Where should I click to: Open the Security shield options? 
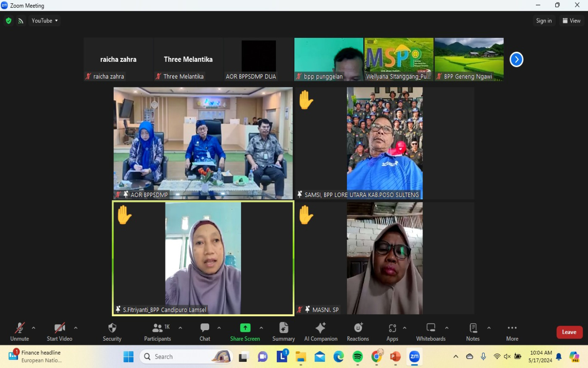112,332
